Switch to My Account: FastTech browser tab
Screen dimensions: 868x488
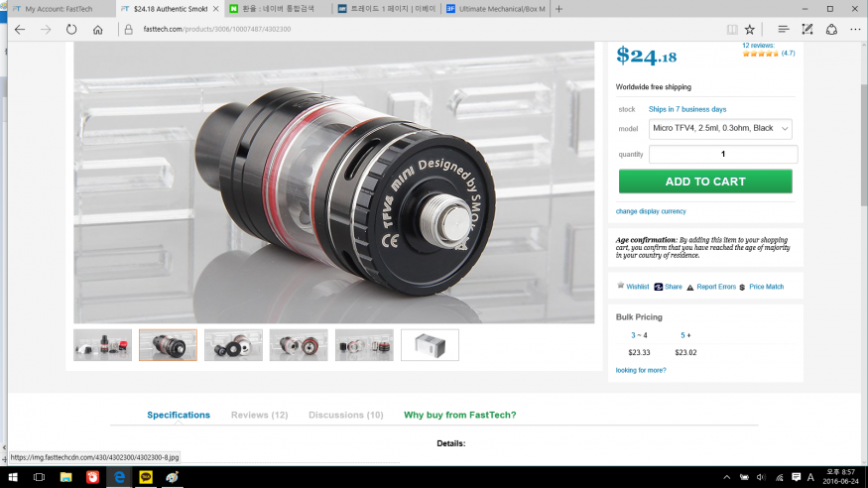click(x=58, y=8)
